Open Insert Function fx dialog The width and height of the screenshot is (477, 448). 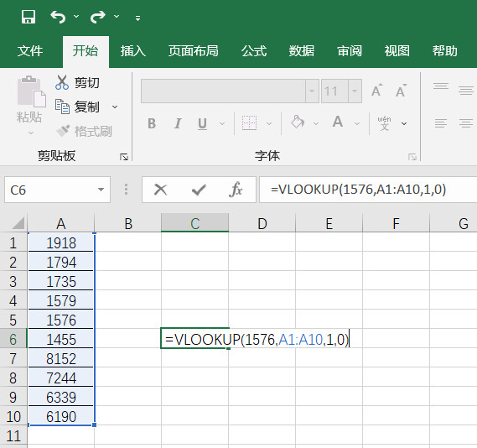pos(236,190)
